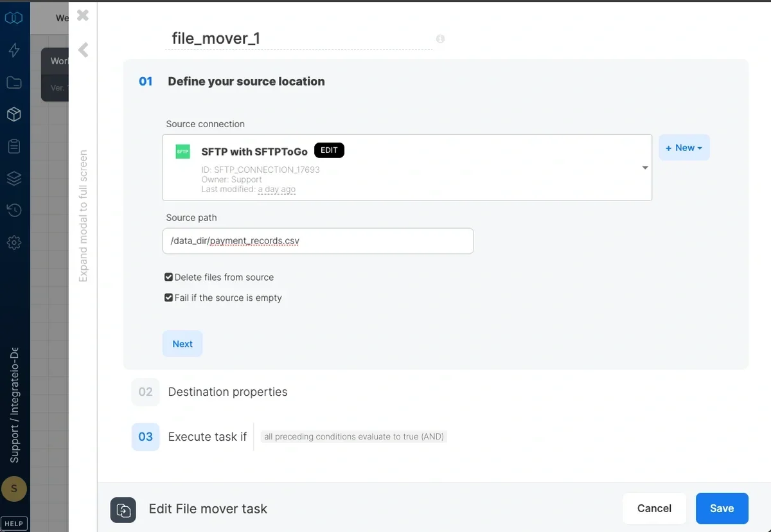Save the File mover task
Viewport: 771px width, 532px height.
[722, 508]
